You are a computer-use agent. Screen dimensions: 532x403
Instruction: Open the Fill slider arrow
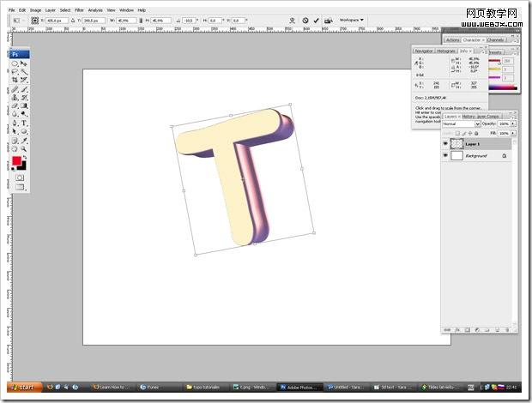513,133
